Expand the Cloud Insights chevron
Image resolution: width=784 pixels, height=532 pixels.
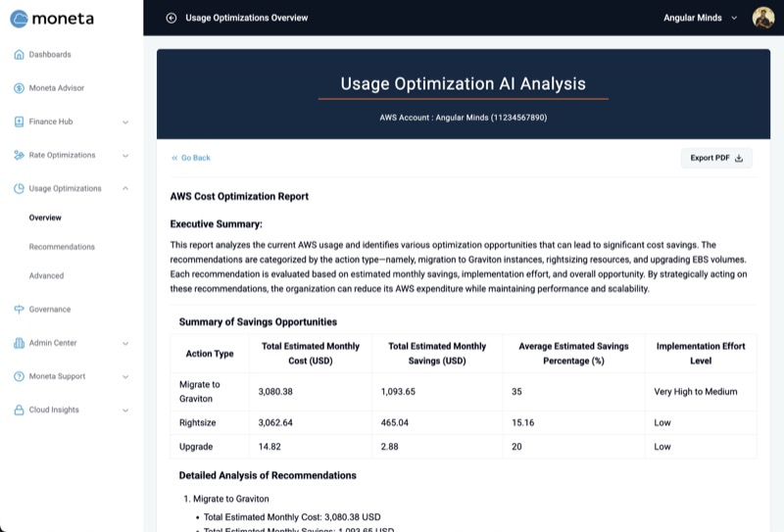coord(125,411)
